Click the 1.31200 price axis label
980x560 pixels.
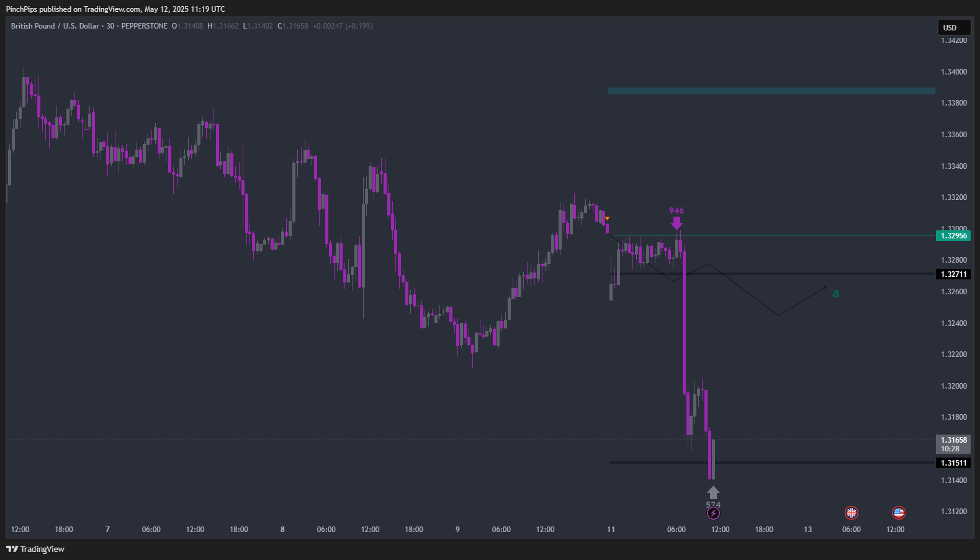(x=954, y=512)
